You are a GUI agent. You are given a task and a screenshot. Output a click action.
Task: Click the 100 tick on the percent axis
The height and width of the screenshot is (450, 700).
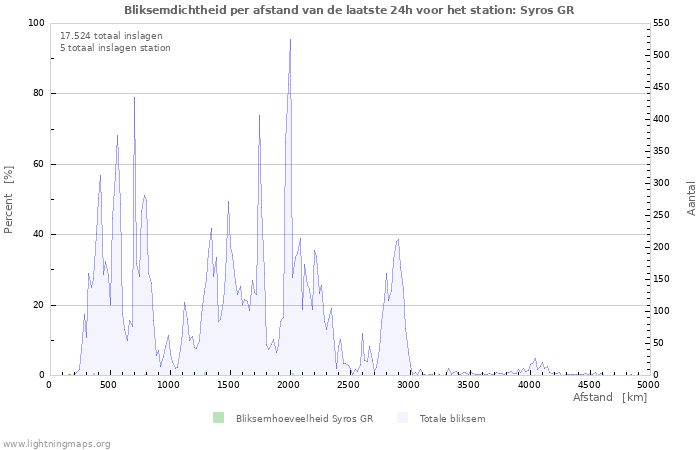click(37, 23)
